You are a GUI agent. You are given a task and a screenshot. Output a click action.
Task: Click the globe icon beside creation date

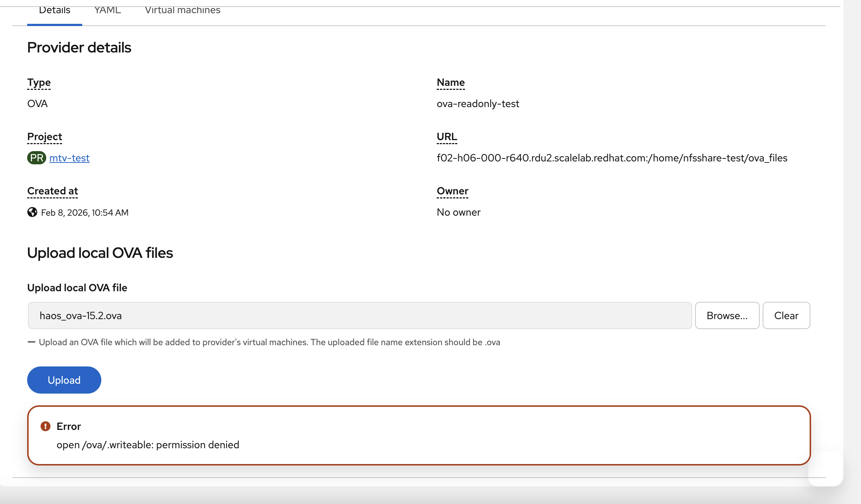point(32,212)
